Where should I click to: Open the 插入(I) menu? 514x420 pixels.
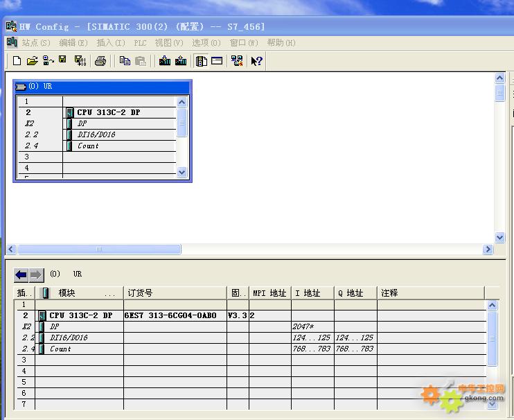click(111, 42)
